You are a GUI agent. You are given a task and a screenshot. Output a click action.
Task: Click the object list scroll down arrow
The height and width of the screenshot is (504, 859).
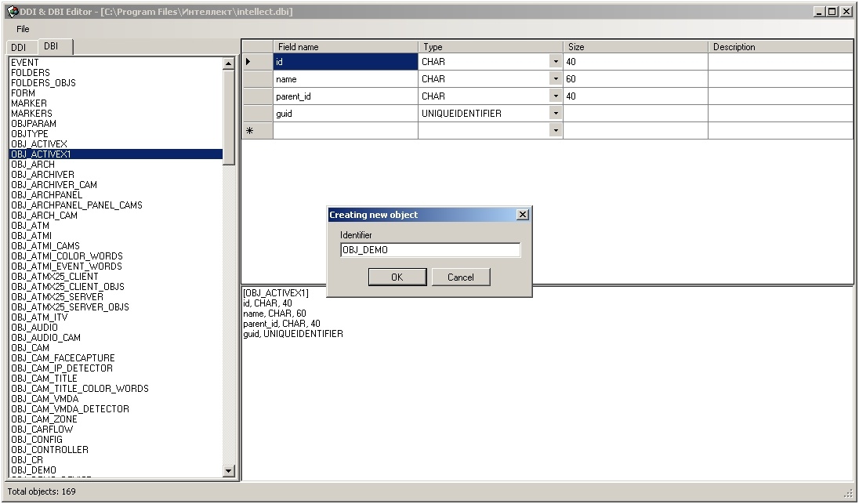(x=228, y=470)
